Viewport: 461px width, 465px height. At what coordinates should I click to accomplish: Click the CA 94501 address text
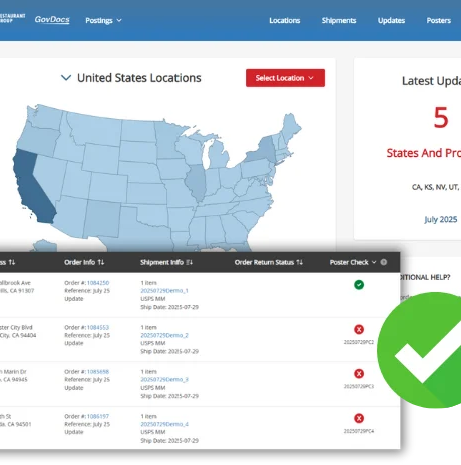(x=16, y=424)
